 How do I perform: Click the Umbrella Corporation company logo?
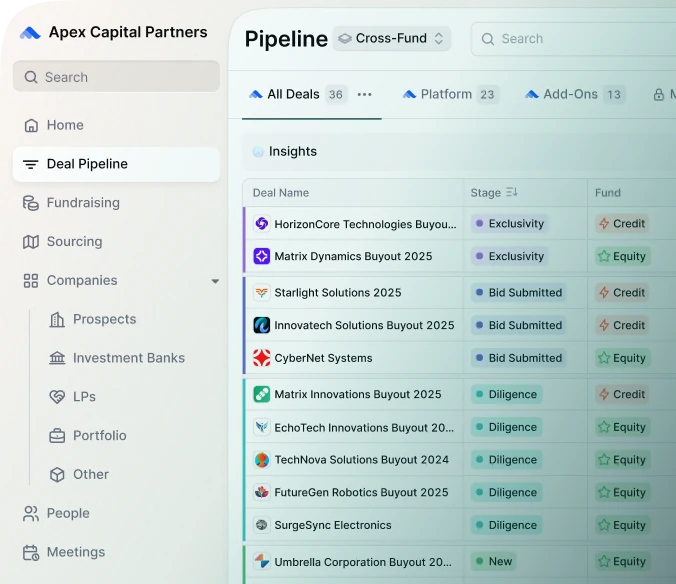click(262, 562)
